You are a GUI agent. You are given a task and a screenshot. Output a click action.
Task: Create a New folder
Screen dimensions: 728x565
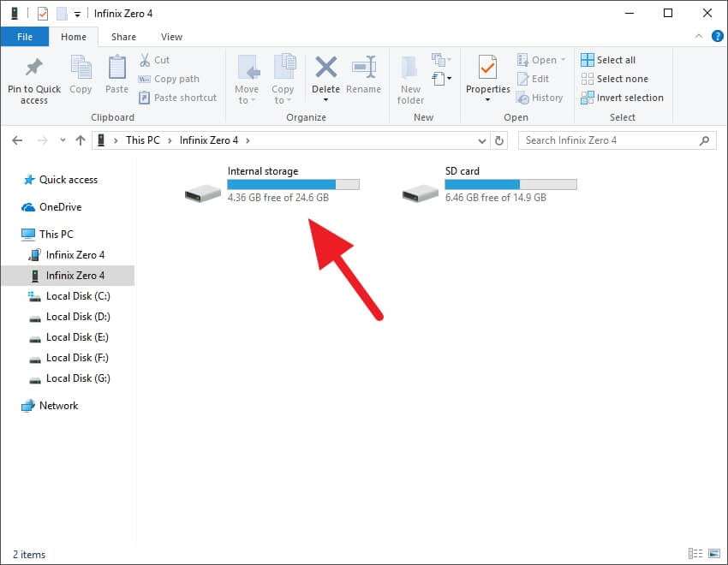point(410,80)
